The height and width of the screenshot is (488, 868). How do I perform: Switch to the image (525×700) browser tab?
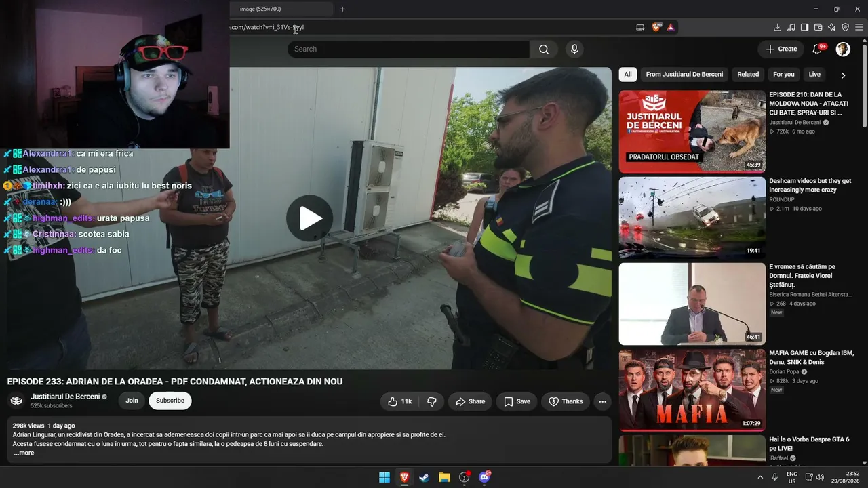tap(280, 9)
